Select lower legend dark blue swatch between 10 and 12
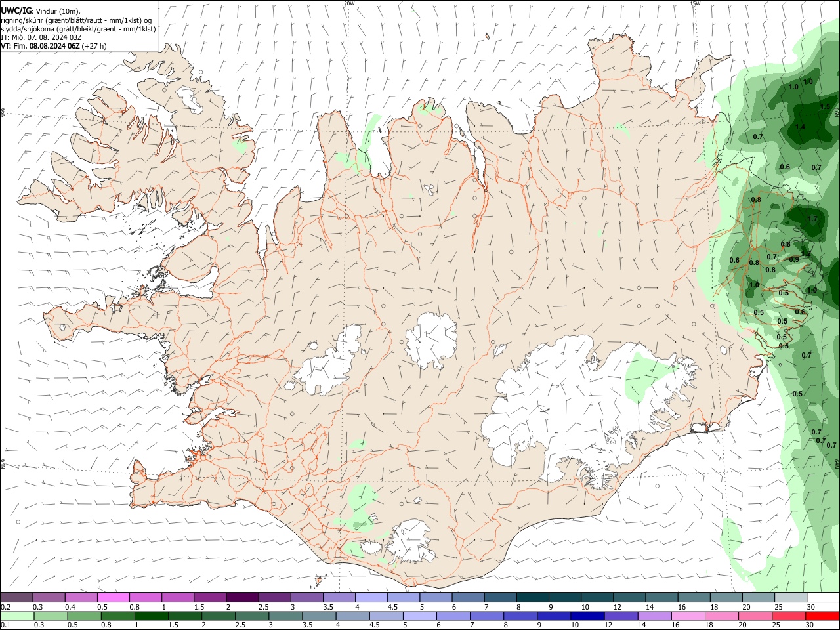This screenshot has height=630, width=840. tap(587, 616)
